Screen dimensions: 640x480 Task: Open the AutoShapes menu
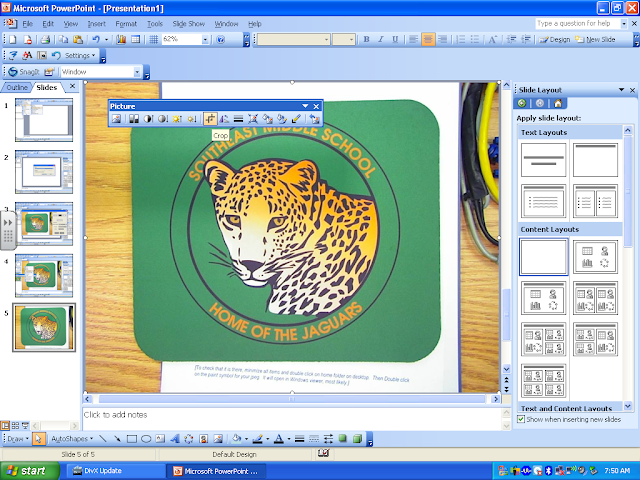pyautogui.click(x=72, y=439)
